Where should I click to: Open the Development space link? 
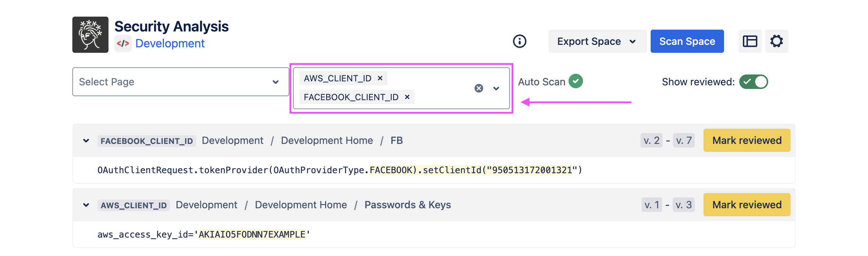click(170, 43)
